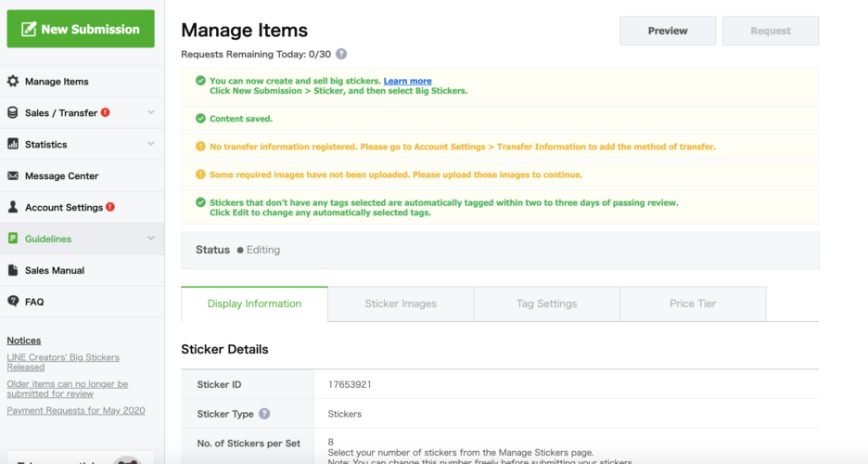Select Account Settings label in the sidebar
The width and height of the screenshot is (868, 464).
(64, 207)
